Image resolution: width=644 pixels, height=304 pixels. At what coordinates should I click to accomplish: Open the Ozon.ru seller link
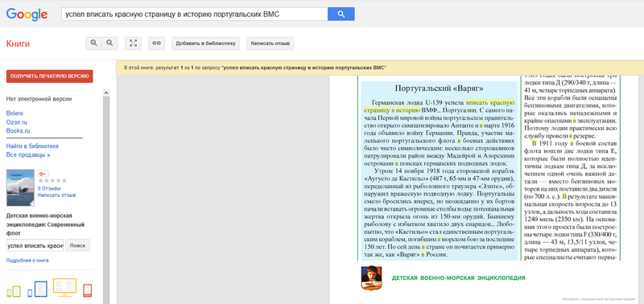pyautogui.click(x=17, y=122)
